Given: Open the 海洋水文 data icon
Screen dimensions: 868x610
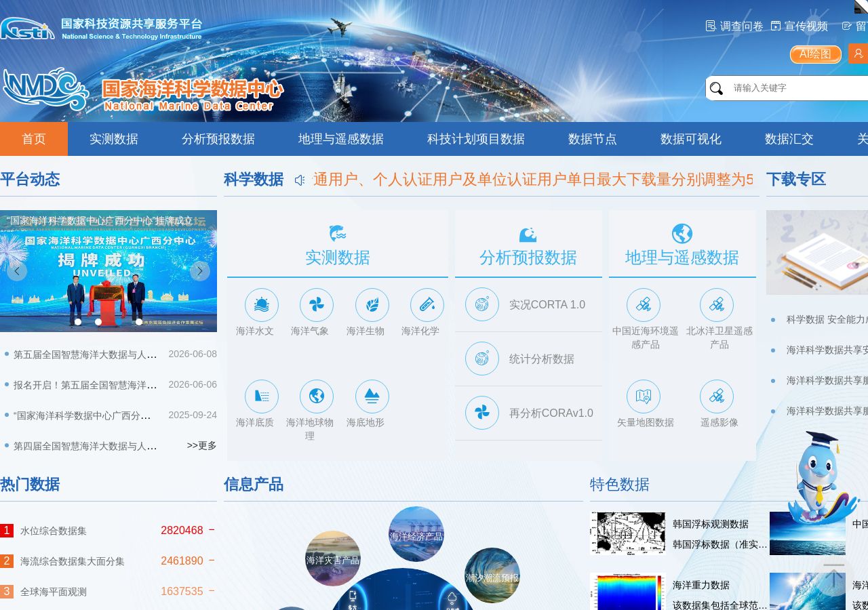Looking at the screenshot, I should click(261, 305).
